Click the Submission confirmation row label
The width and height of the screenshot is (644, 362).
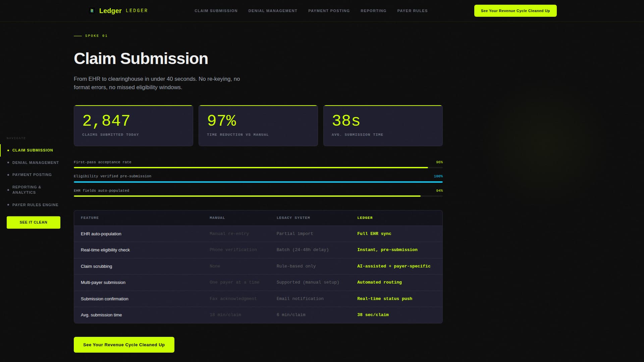tap(104, 299)
